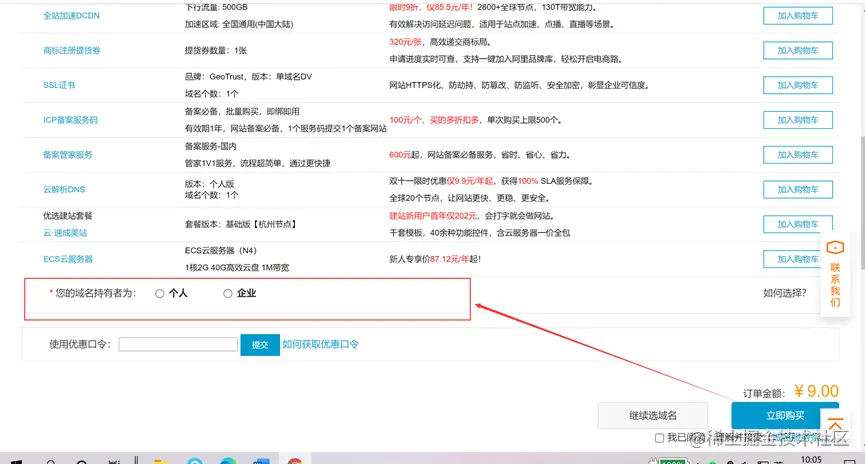Open the 联系我们 contact widget icon
The height and width of the screenshot is (464, 865).
click(835, 248)
